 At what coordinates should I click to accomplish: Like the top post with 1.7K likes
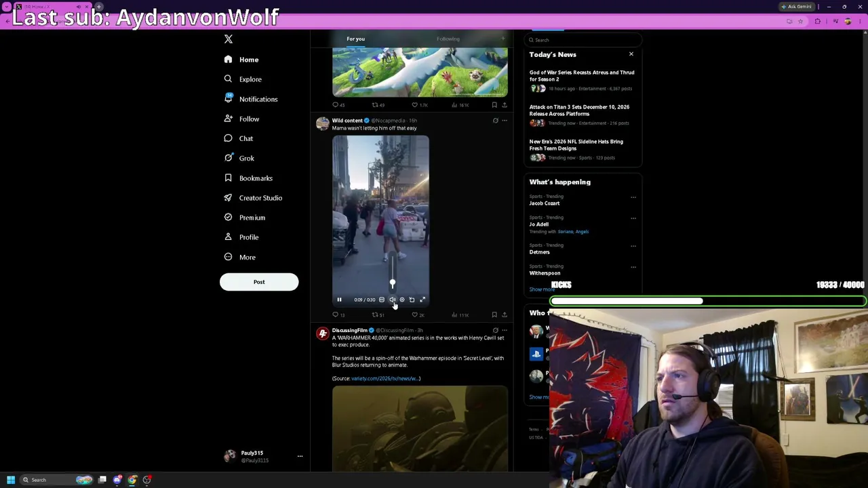click(419, 105)
